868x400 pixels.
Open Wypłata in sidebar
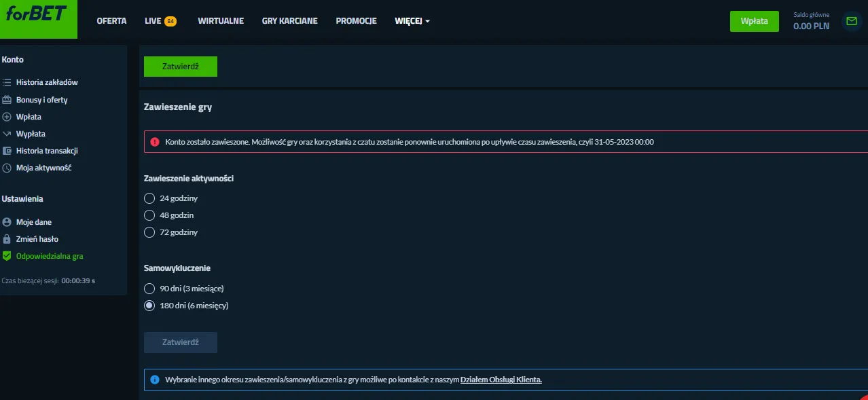click(31, 134)
